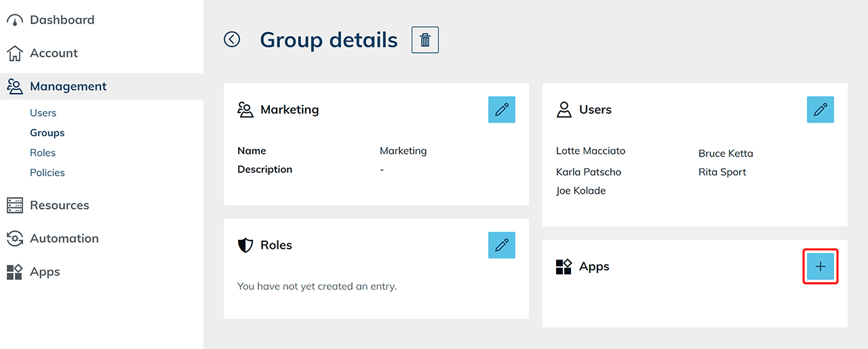Open the Users submenu item

point(43,113)
